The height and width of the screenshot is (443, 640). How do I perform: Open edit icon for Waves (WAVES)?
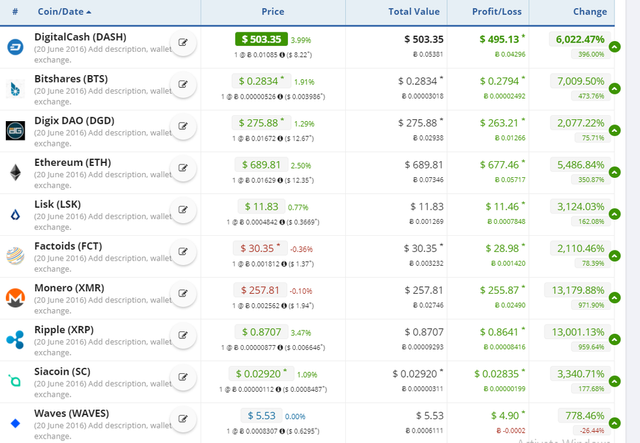(x=183, y=419)
